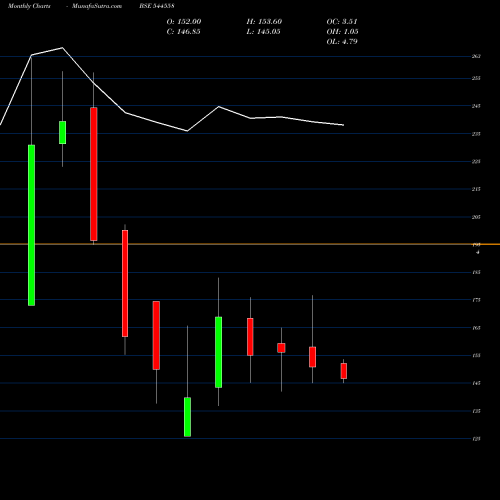Click the 'Monthly Charts' title text

click(29, 6)
